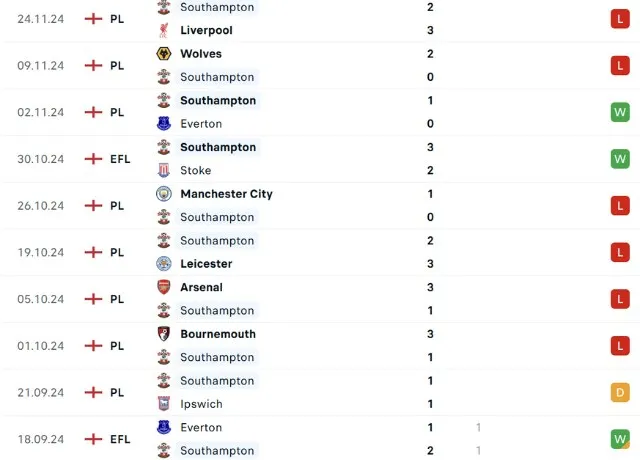Click the Ipswich club crest icon
The image size is (640, 460).
tap(163, 404)
